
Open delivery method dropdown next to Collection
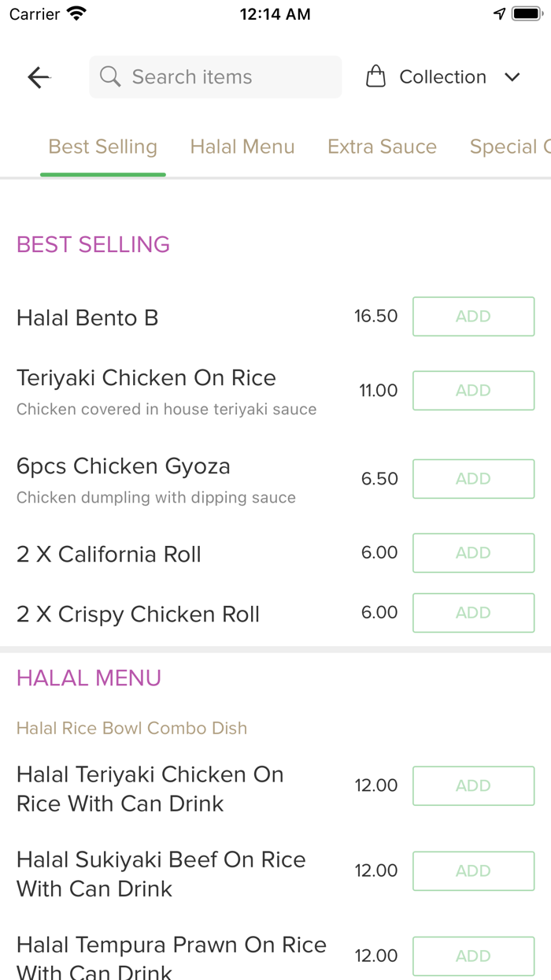512,77
